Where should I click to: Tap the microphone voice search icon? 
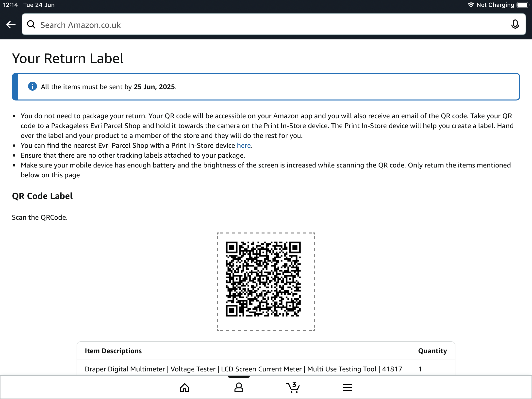(x=515, y=24)
